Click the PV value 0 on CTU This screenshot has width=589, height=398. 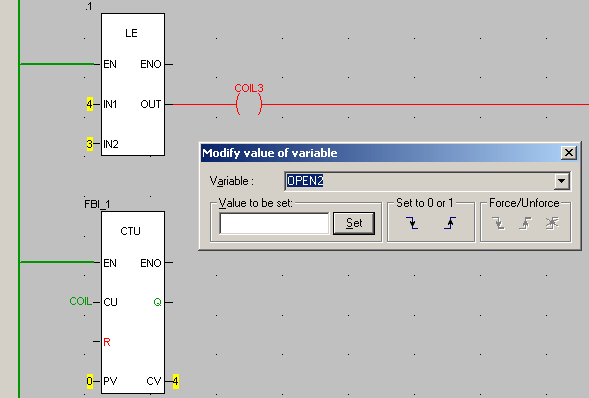(89, 381)
